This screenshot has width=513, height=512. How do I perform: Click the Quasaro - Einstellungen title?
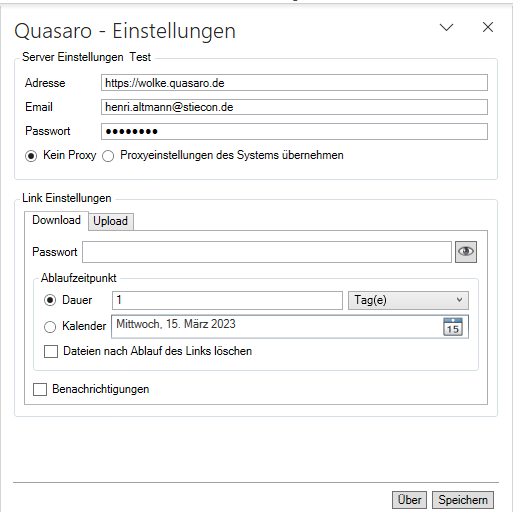click(x=125, y=31)
